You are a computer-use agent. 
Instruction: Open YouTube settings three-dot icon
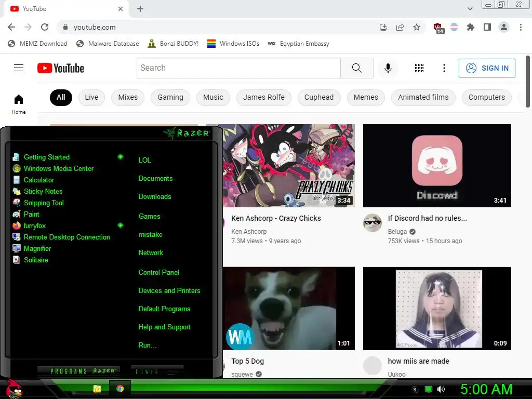tap(444, 68)
